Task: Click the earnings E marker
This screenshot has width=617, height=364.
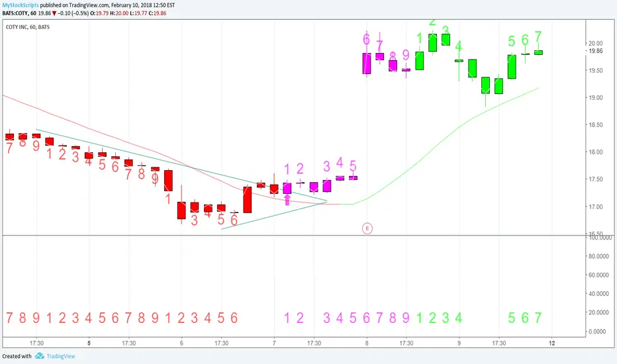Action: [367, 228]
